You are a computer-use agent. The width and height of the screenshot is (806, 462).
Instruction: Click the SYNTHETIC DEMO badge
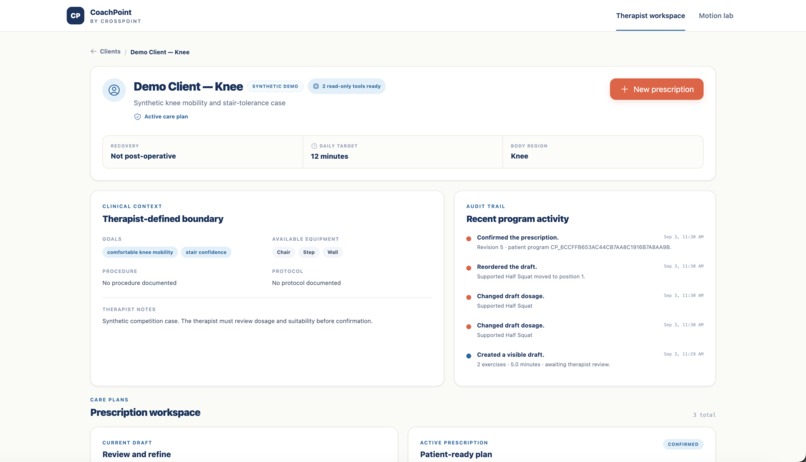tap(275, 86)
